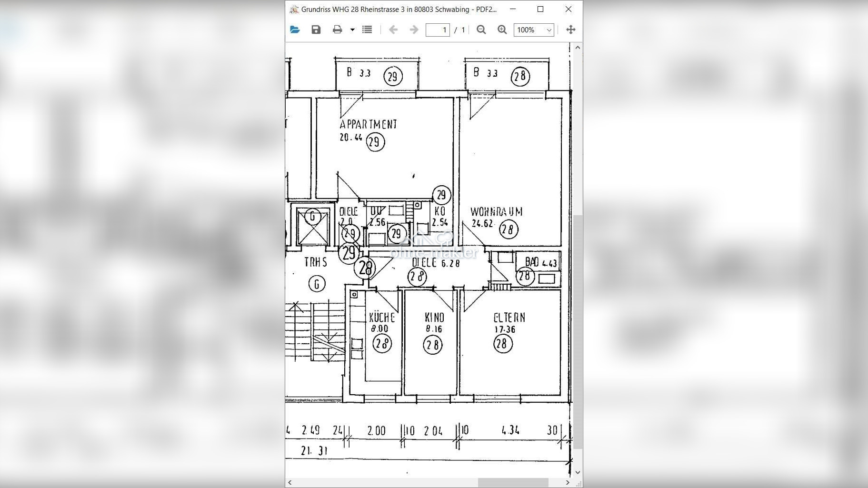Click the horizontal scrollbar left arrow

click(x=290, y=483)
